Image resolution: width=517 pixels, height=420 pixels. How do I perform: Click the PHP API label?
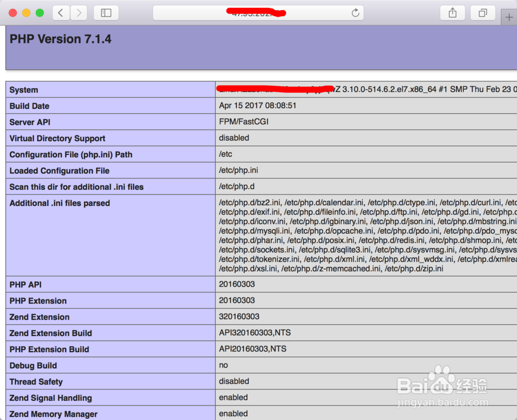(x=25, y=284)
